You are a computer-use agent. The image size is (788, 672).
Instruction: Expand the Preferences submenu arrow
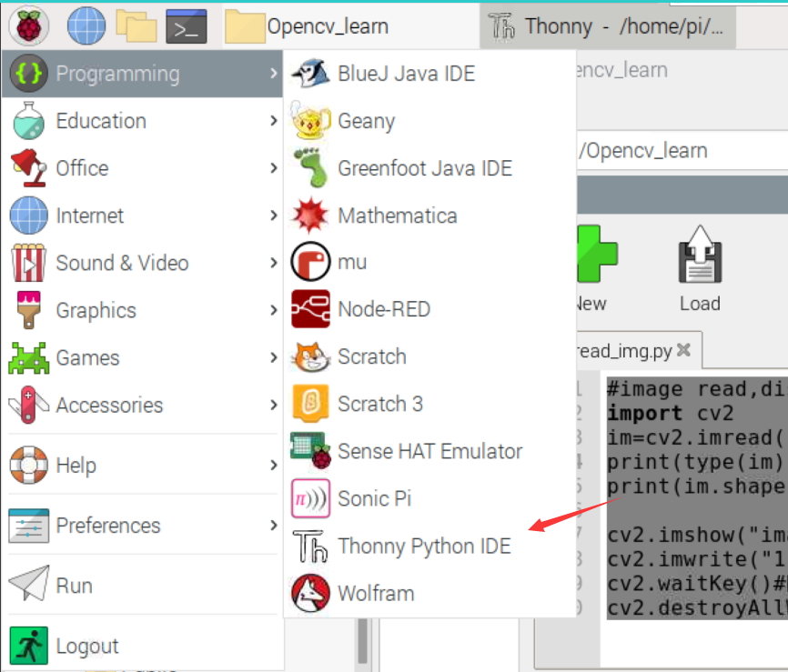click(x=273, y=526)
